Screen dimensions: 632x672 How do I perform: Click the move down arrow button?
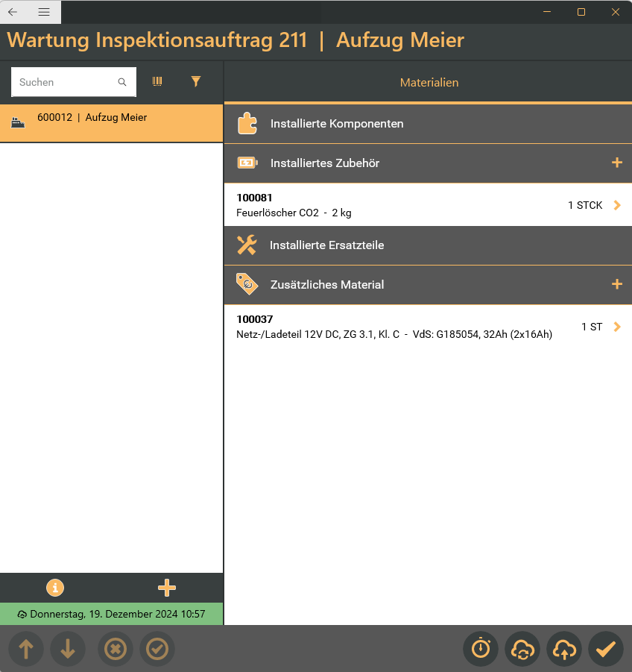click(68, 649)
